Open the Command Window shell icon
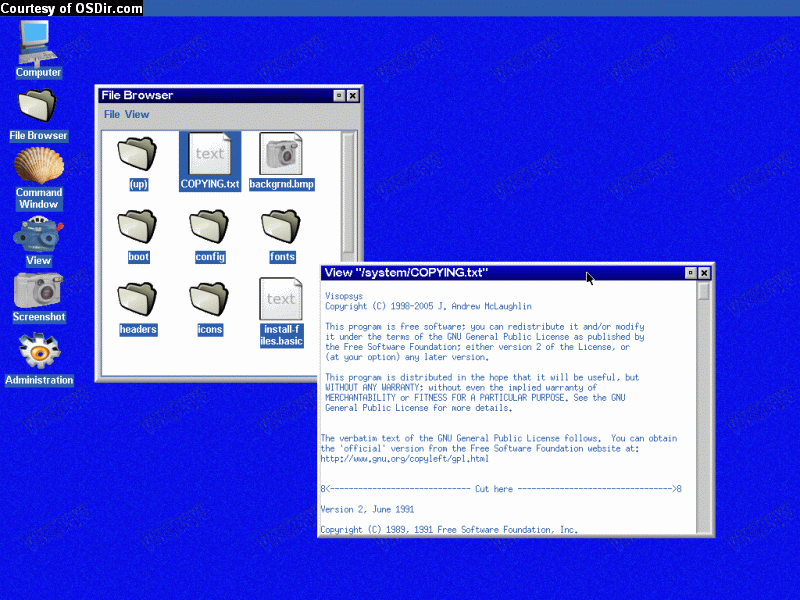 pos(39,179)
